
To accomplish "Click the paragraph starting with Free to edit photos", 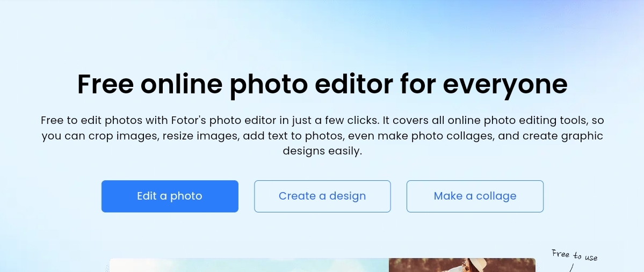I will (322, 135).
